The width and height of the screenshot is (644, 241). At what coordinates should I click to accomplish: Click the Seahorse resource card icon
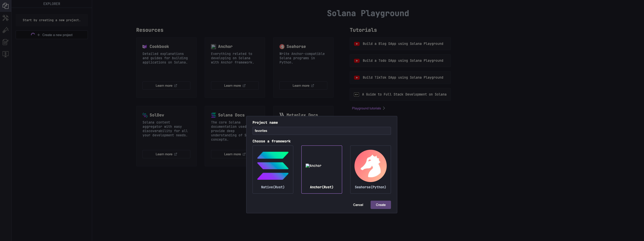click(x=282, y=47)
